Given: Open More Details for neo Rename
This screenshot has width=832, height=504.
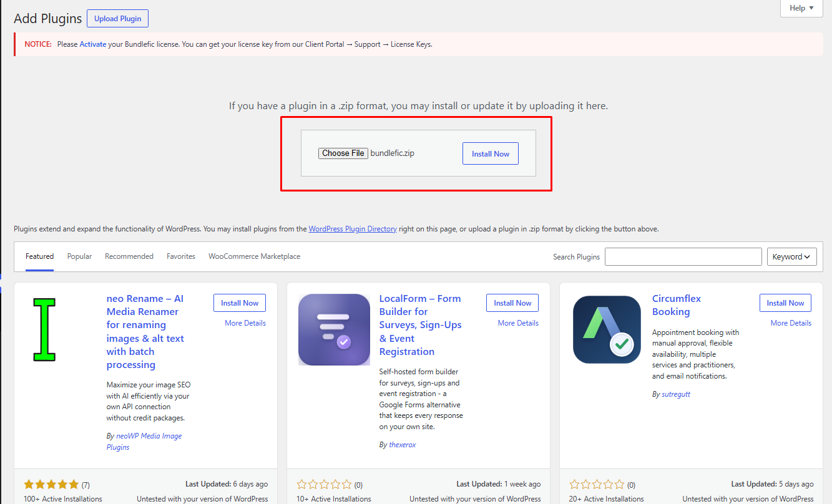Looking at the screenshot, I should point(245,323).
